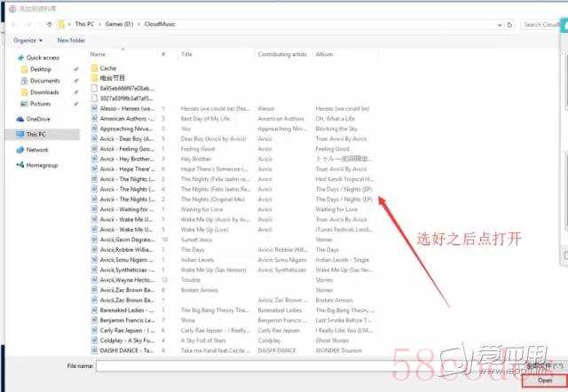Go back using the Back arrow

coord(15,24)
